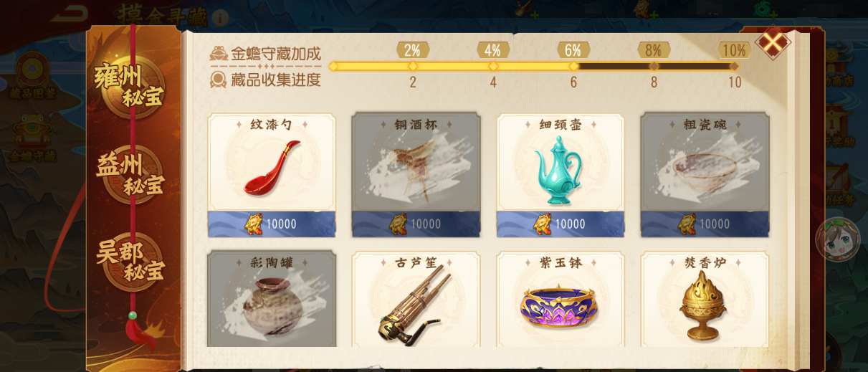The width and height of the screenshot is (868, 372).
Task: Tap the 10000 price under 纹漆勺
Action: tap(272, 224)
